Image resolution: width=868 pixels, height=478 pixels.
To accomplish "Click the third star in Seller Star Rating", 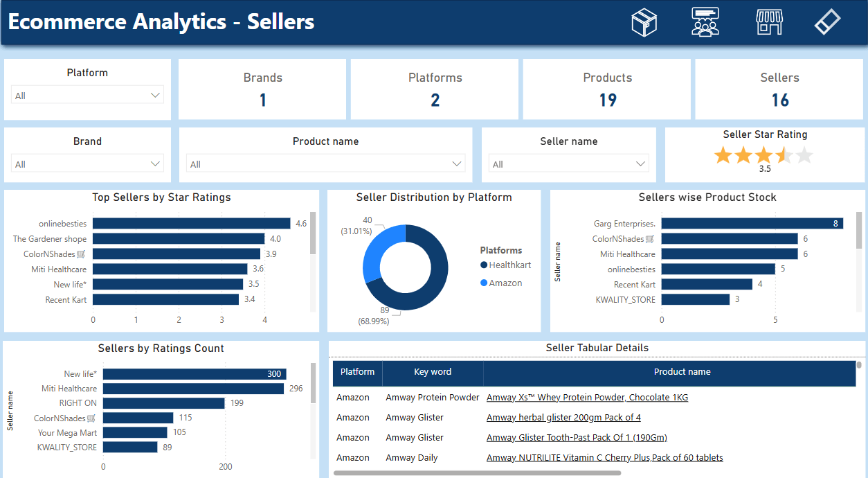I will point(763,155).
